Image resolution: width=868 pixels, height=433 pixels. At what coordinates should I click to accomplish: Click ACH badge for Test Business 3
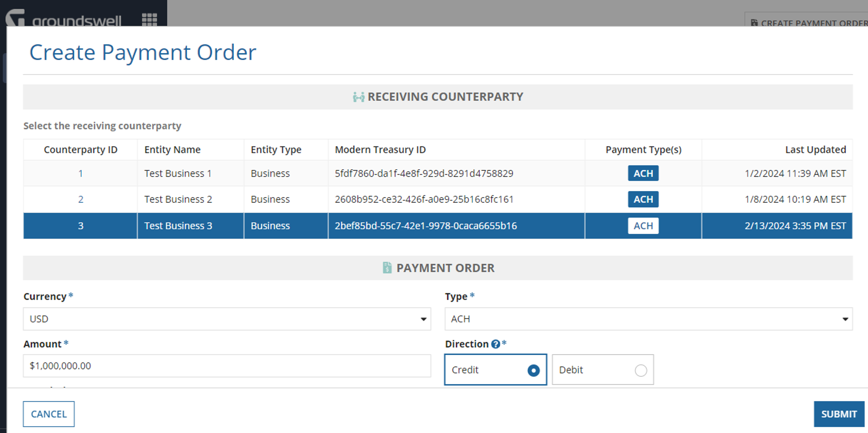pos(643,226)
